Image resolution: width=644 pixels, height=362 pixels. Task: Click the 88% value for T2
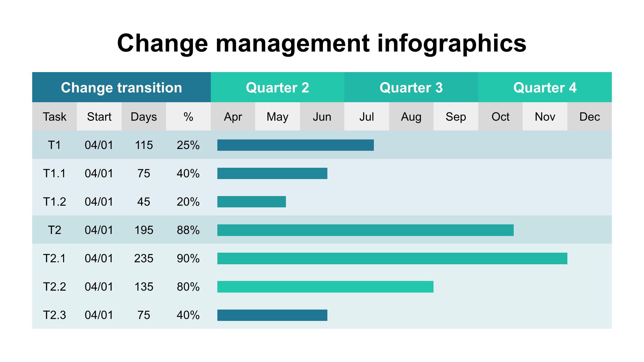pos(188,230)
